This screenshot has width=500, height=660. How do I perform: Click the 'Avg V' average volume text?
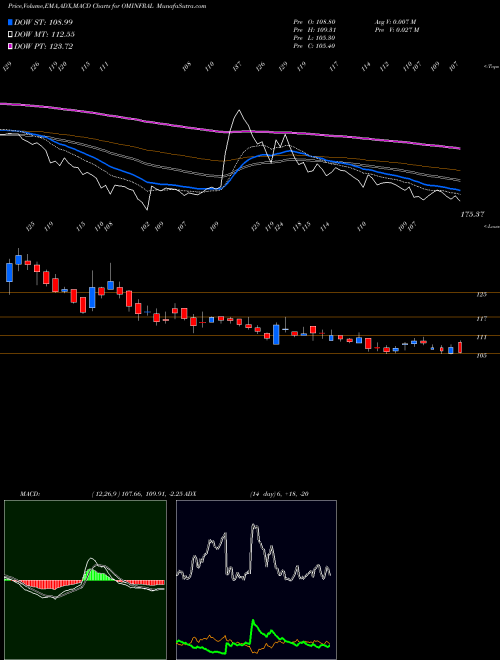395,22
